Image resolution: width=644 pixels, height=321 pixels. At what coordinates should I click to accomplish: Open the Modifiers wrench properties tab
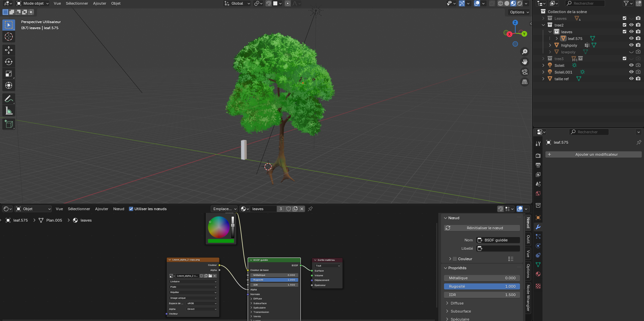coord(538,227)
